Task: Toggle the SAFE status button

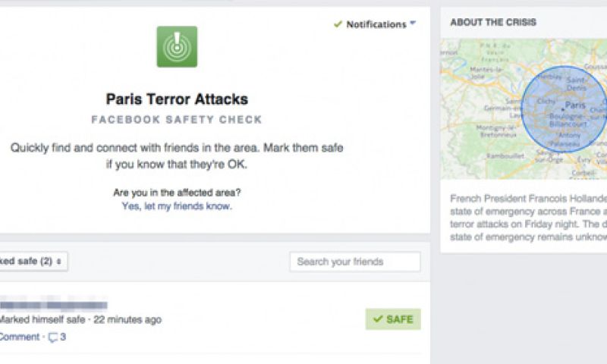Action: point(393,319)
